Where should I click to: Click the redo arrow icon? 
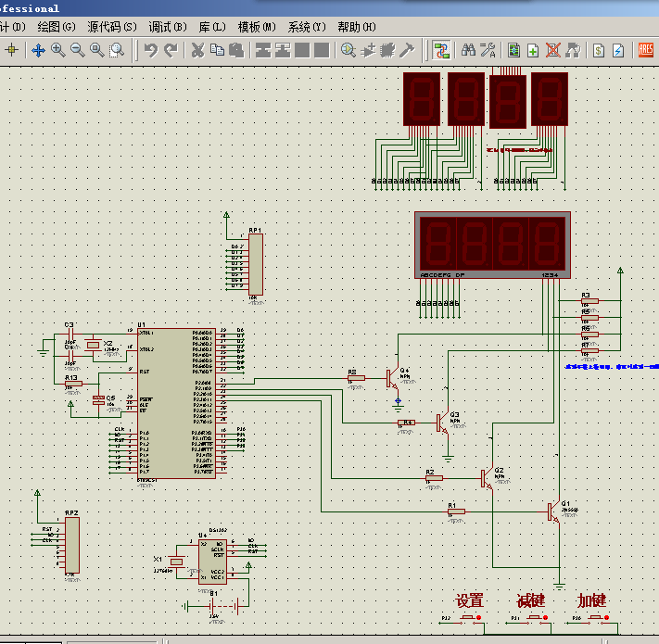(x=171, y=50)
